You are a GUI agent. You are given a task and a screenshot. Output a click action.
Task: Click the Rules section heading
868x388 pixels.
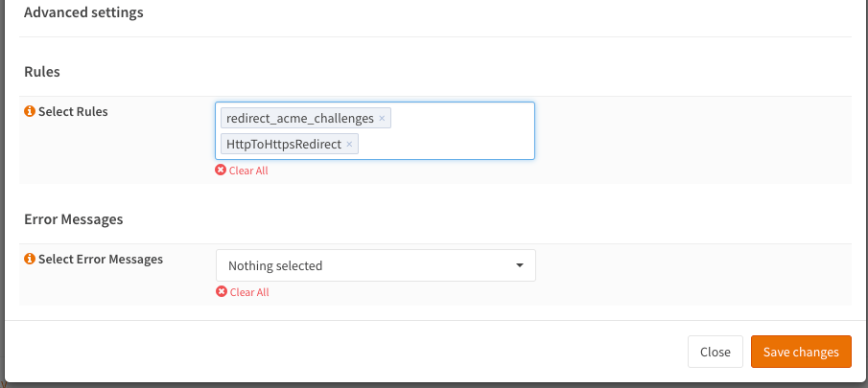[43, 71]
